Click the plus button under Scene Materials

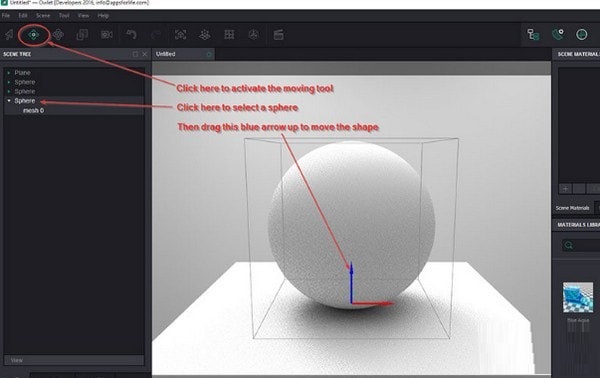(565, 188)
